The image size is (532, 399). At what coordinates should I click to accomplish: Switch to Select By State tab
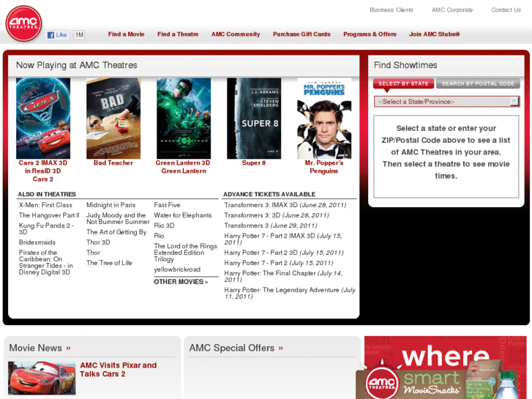403,83
